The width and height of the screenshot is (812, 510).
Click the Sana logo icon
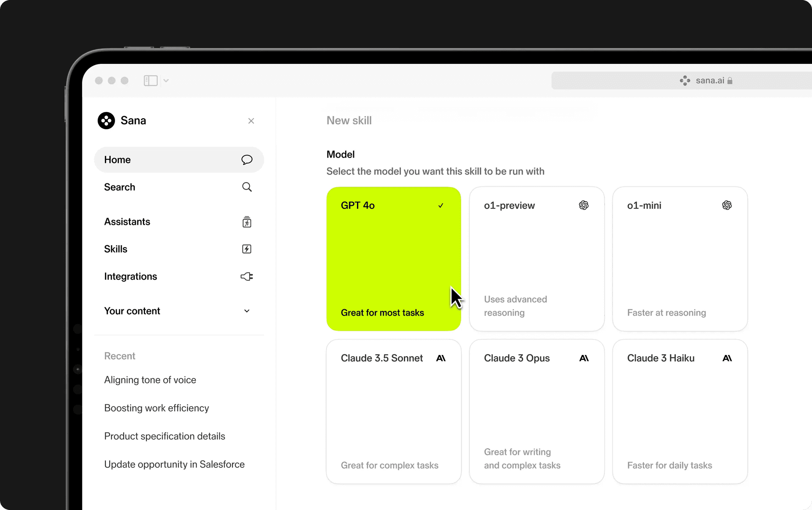(x=106, y=120)
